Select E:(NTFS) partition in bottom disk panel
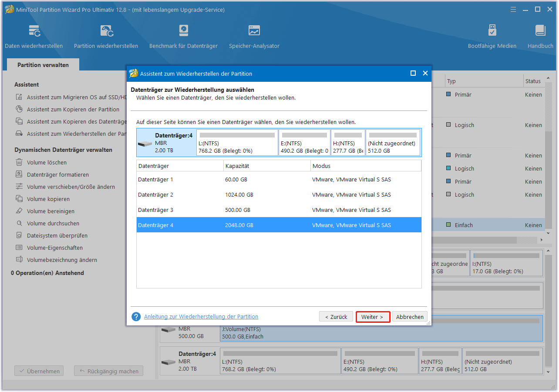This screenshot has height=392, width=559. click(x=380, y=361)
